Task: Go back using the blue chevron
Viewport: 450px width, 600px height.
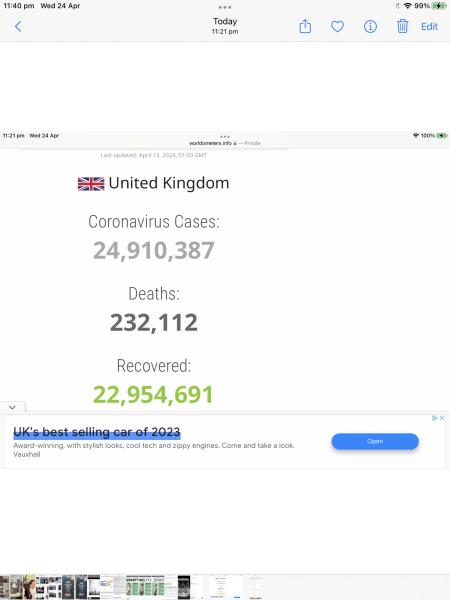Action: [x=18, y=26]
